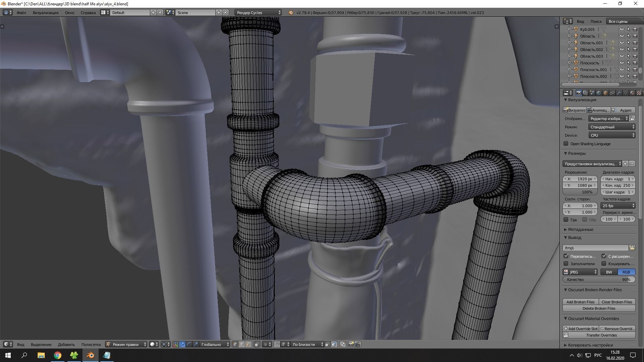Open the Окно menu
The width and height of the screenshot is (644, 362).
69,12
